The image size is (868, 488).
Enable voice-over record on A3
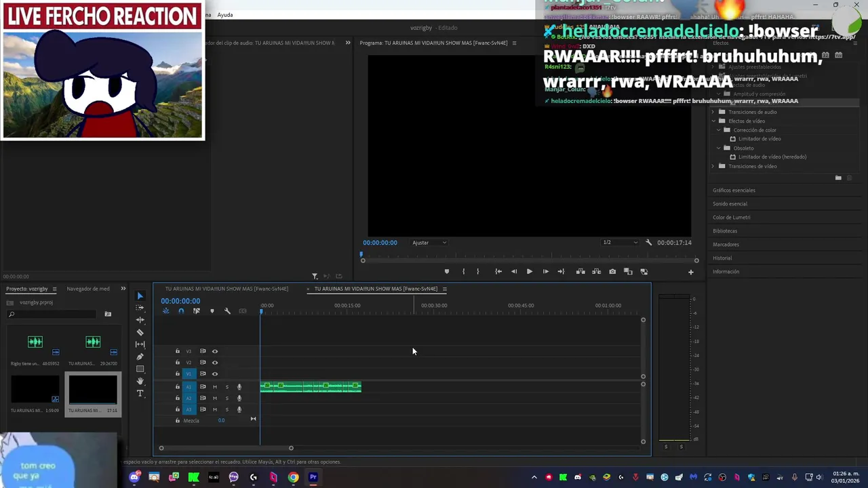tap(239, 409)
